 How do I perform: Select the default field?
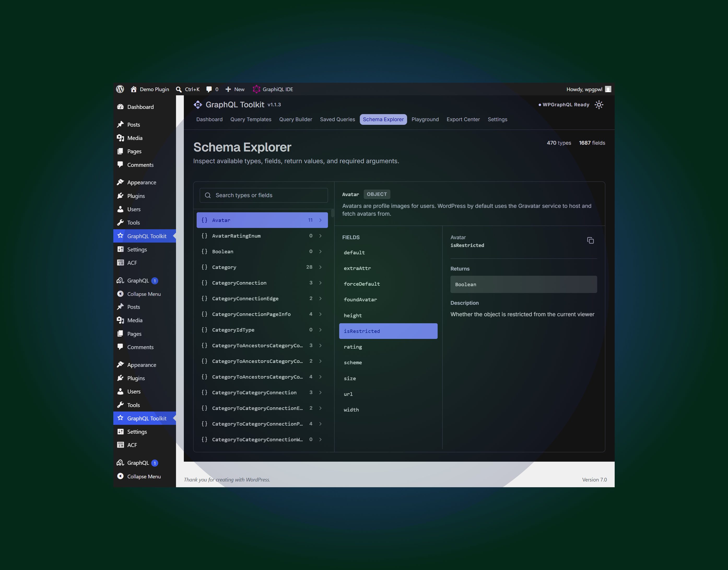click(x=388, y=253)
